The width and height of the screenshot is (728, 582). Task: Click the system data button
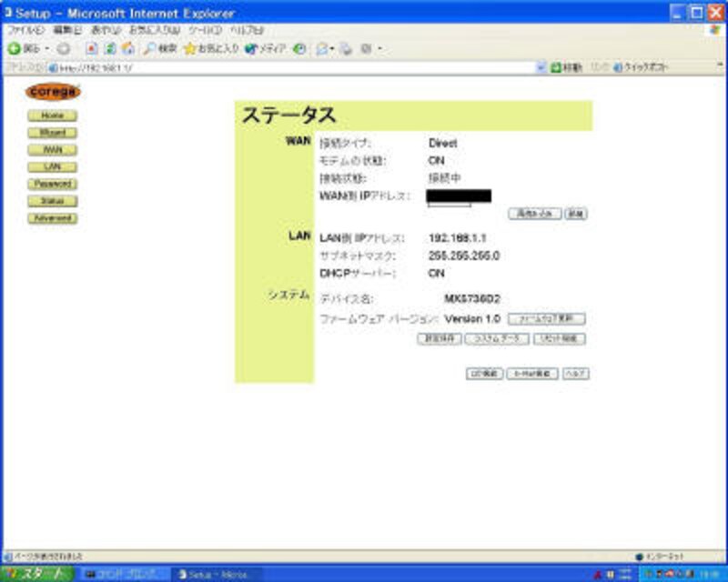tap(497, 338)
